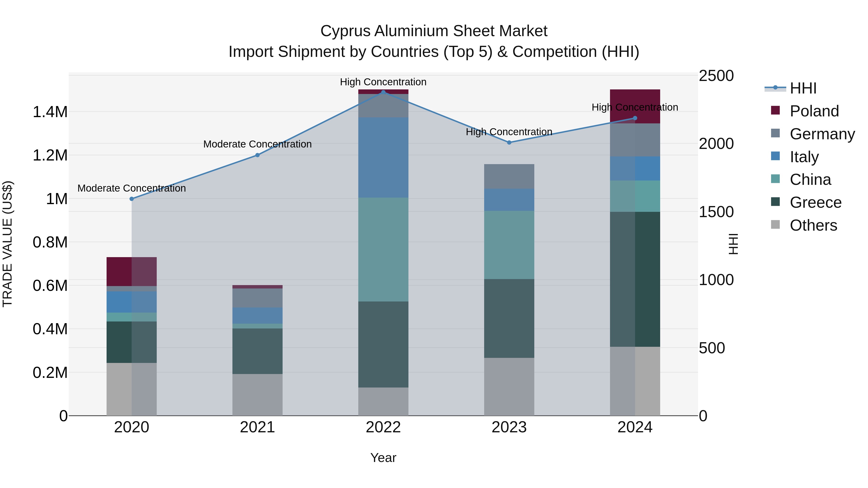Click the HHI line marker for 2022

pos(383,92)
